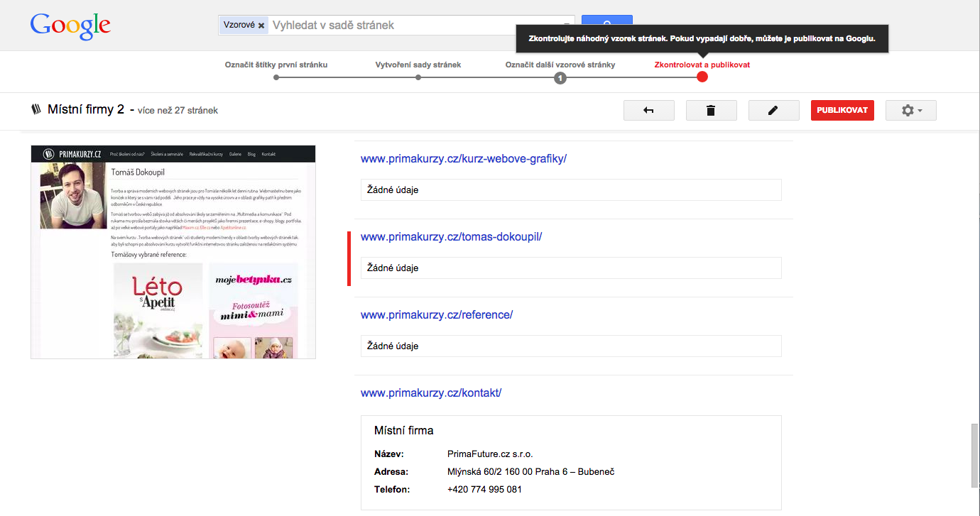Image resolution: width=980 pixels, height=516 pixels.
Task: Click Žádné údaje box under reference
Action: point(571,346)
